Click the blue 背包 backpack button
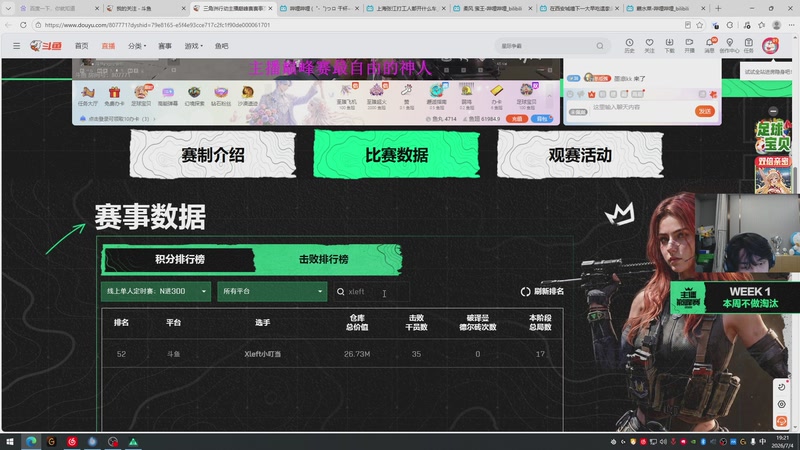800x450 pixels. point(542,119)
